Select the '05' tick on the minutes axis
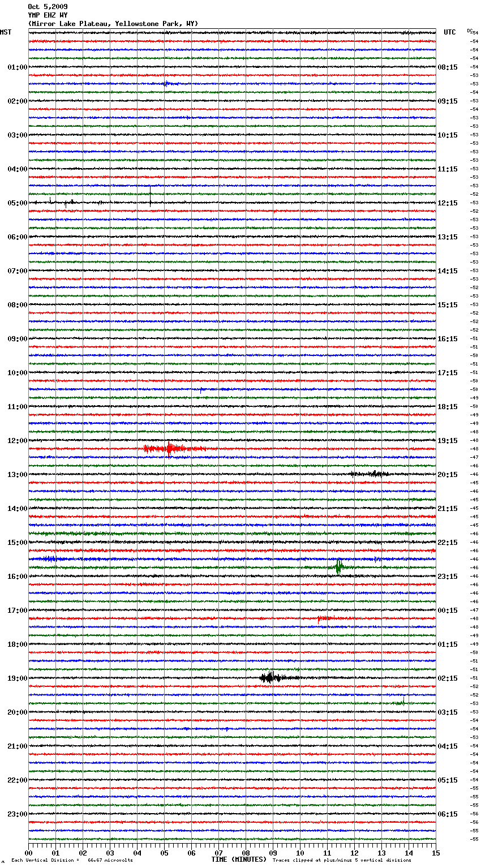Image resolution: width=481 pixels, height=868 pixels. (165, 853)
